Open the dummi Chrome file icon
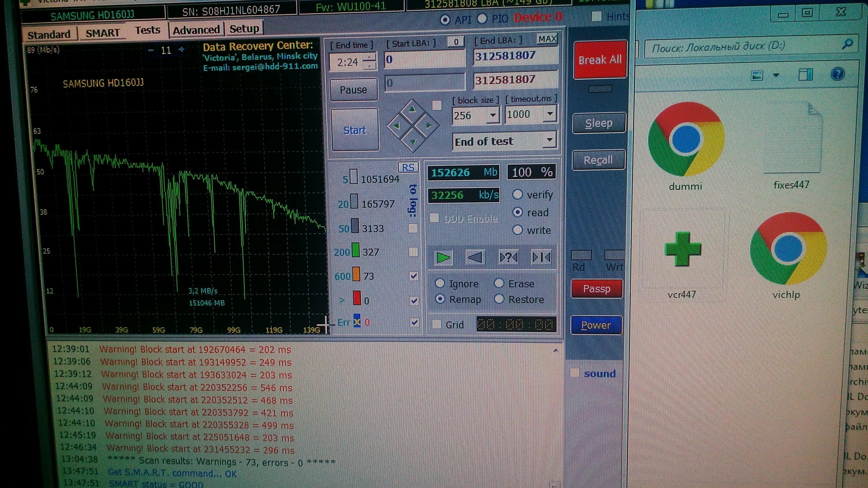Screen dimensions: 868x488 [686, 139]
